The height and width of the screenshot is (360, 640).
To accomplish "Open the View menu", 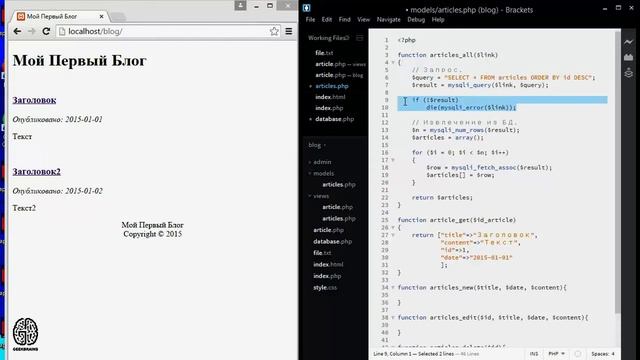I will [x=363, y=20].
